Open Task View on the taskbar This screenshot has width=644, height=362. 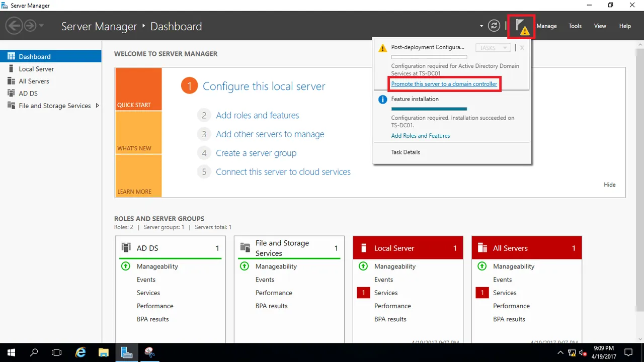[57, 352]
